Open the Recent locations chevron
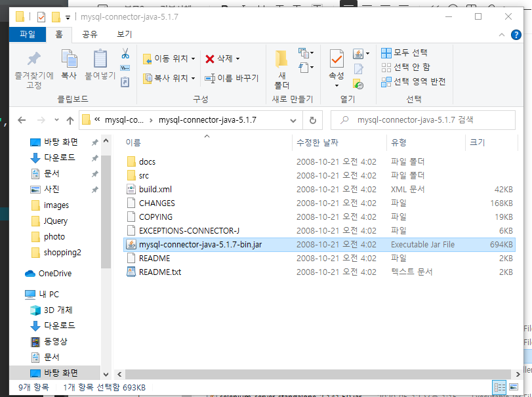532x397 pixels. coord(56,120)
